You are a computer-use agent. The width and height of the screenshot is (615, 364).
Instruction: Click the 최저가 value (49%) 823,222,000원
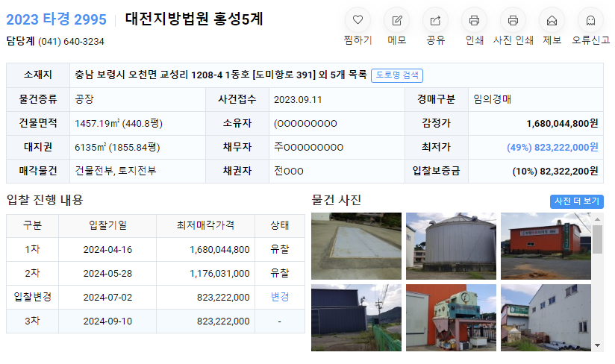[x=552, y=148]
